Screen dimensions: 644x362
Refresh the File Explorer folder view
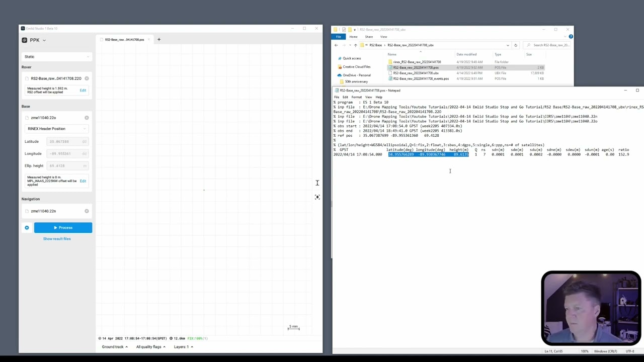click(x=515, y=45)
